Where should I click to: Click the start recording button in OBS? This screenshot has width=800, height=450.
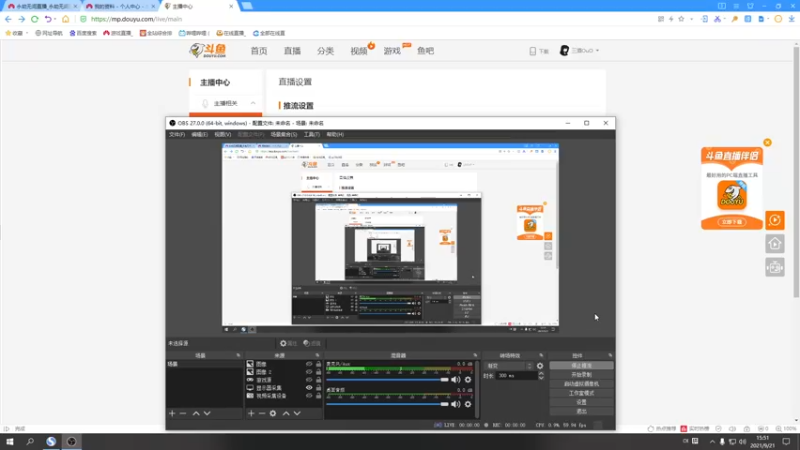click(x=581, y=374)
